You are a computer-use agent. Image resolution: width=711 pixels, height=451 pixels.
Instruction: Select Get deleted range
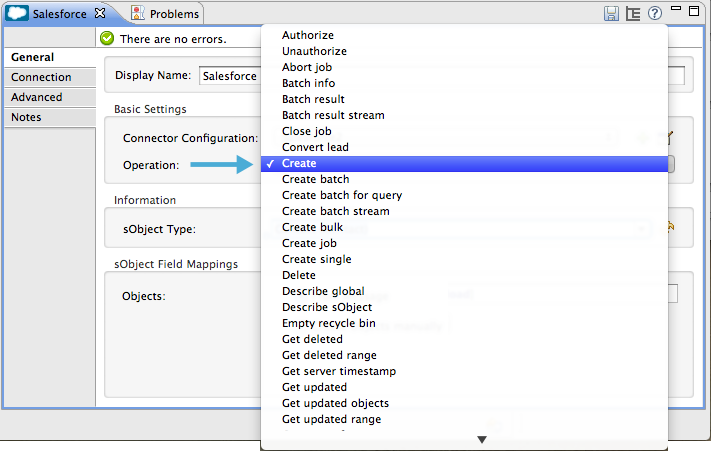(x=464, y=355)
